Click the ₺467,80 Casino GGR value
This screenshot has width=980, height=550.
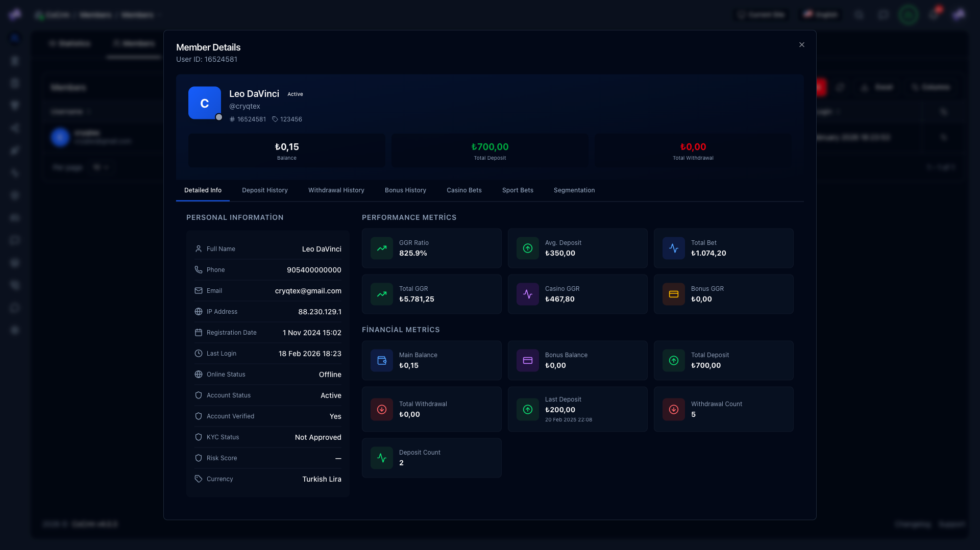(x=560, y=299)
